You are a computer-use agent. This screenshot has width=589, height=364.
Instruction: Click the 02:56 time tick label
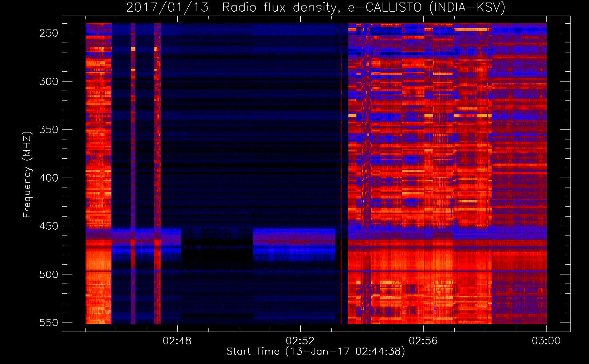pos(423,341)
